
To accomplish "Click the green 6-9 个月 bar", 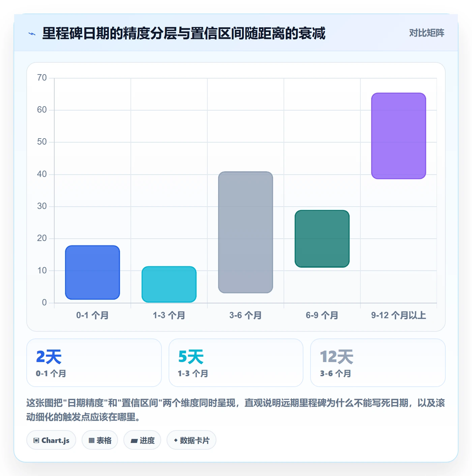I will 322,239.
